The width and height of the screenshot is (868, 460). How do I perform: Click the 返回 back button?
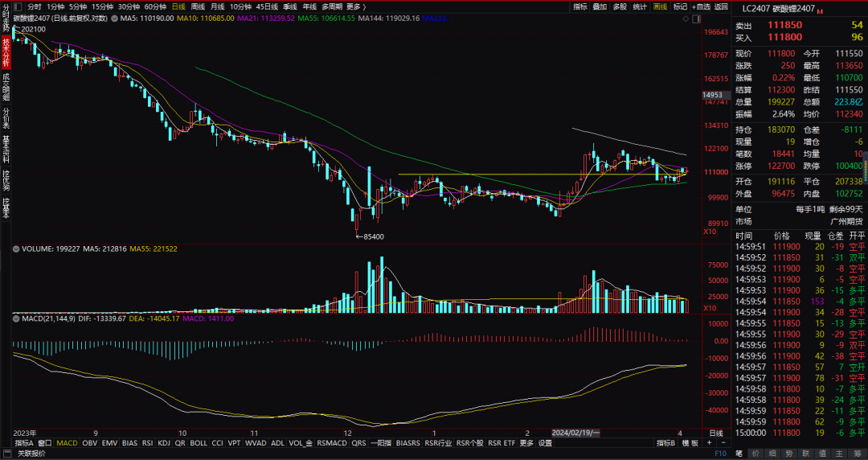(721, 6)
